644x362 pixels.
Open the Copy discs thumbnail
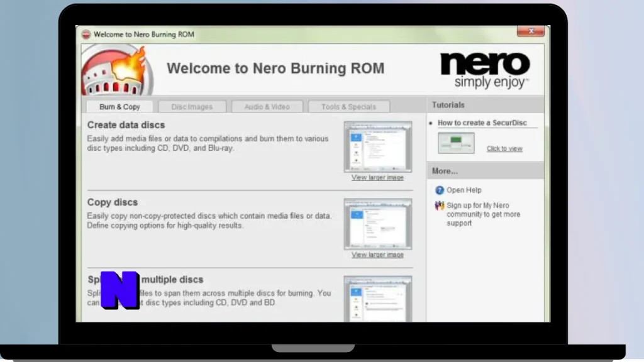tap(378, 224)
